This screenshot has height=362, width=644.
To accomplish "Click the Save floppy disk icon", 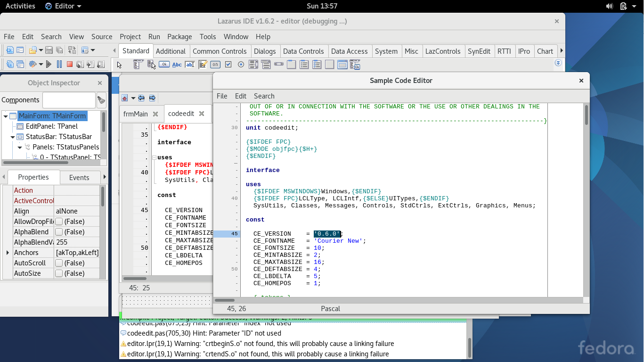I will (x=49, y=50).
